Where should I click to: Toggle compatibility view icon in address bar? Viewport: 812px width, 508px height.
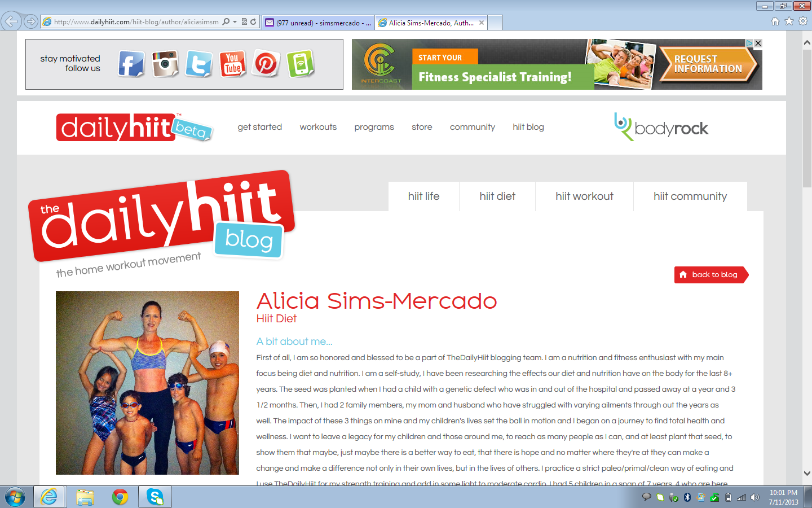click(x=244, y=22)
